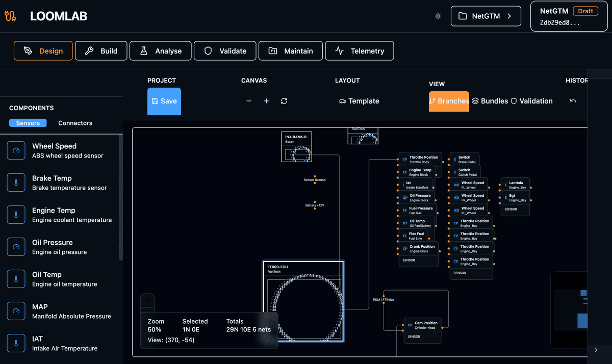Select the MAP sensor icon in the sidebar
This screenshot has width=612, height=364.
(16, 311)
